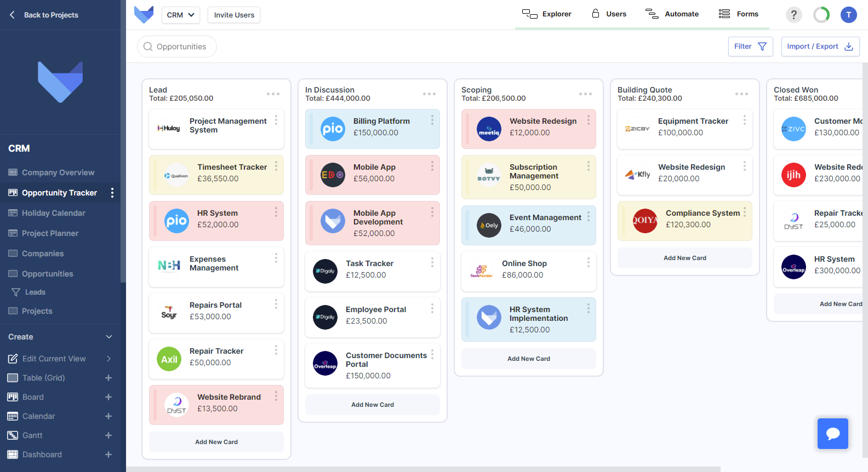
Task: Open Building Quote column options menu
Action: pos(741,94)
